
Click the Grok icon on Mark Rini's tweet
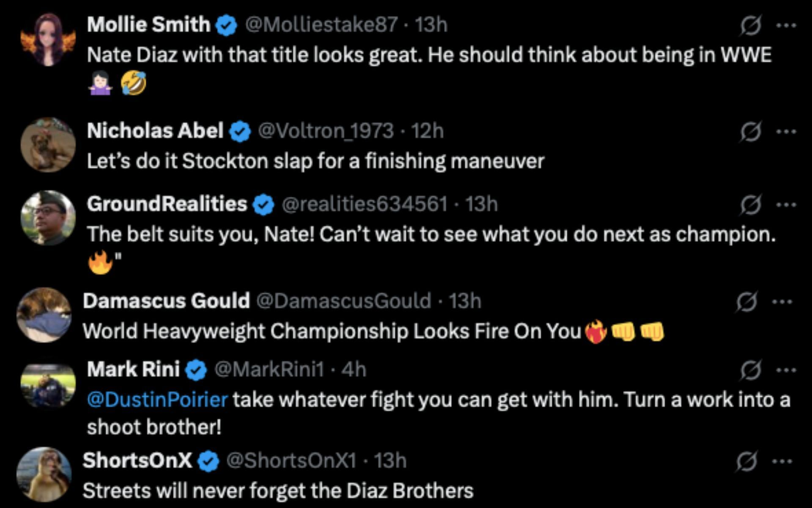(751, 370)
